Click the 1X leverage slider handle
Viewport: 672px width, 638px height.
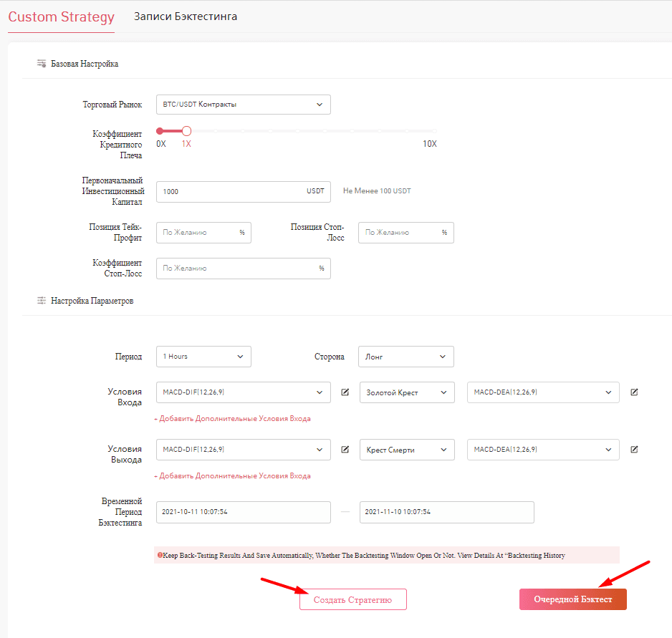[x=186, y=131]
